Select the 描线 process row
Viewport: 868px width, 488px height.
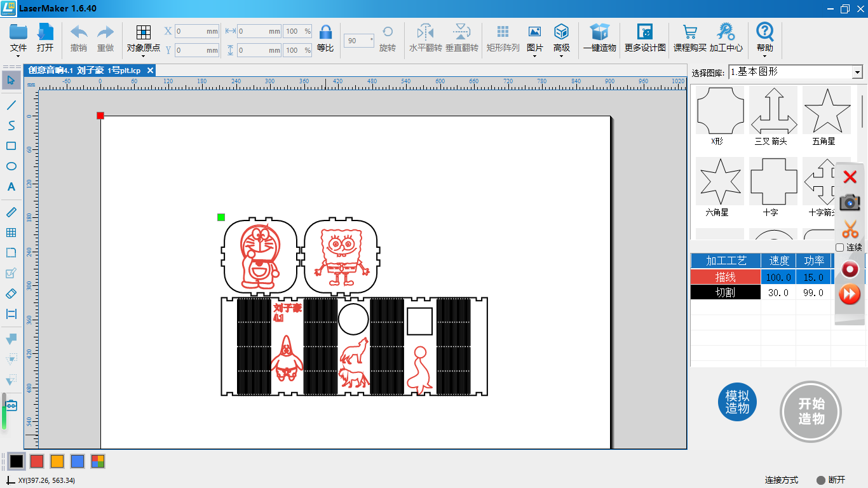pyautogui.click(x=726, y=277)
